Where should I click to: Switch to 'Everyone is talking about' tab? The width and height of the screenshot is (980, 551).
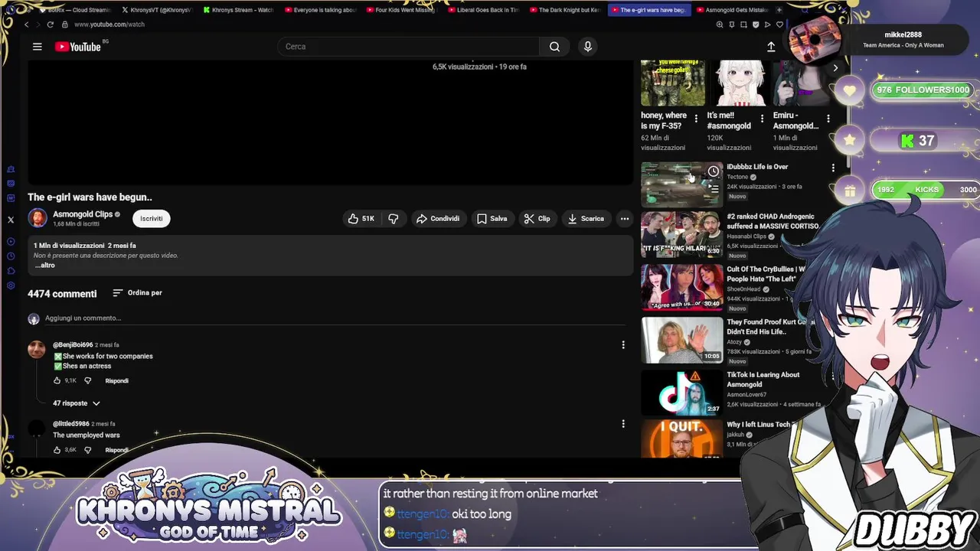click(x=320, y=10)
